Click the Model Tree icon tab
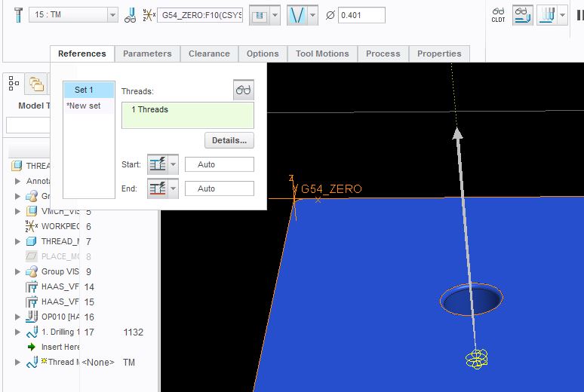 click(14, 84)
